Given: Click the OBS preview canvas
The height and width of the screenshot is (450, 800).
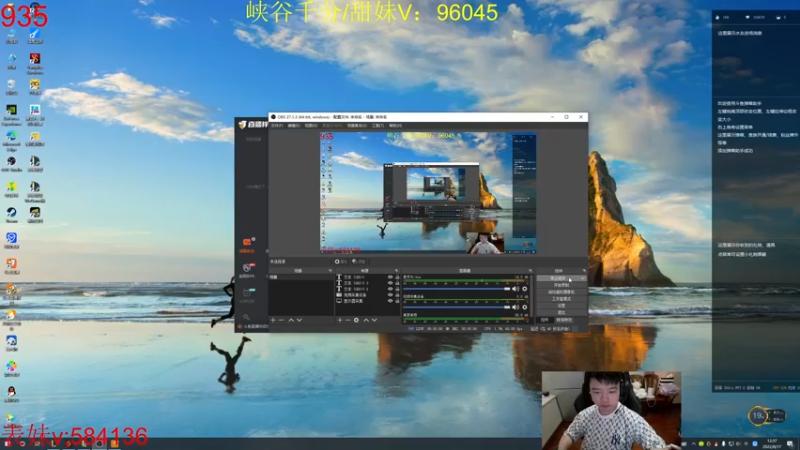Looking at the screenshot, I should click(428, 193).
